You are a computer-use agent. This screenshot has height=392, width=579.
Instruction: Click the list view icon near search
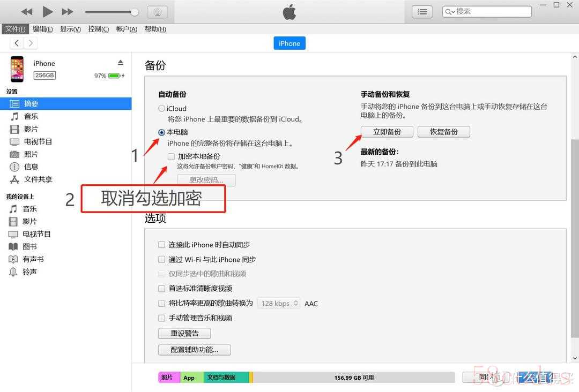[422, 12]
